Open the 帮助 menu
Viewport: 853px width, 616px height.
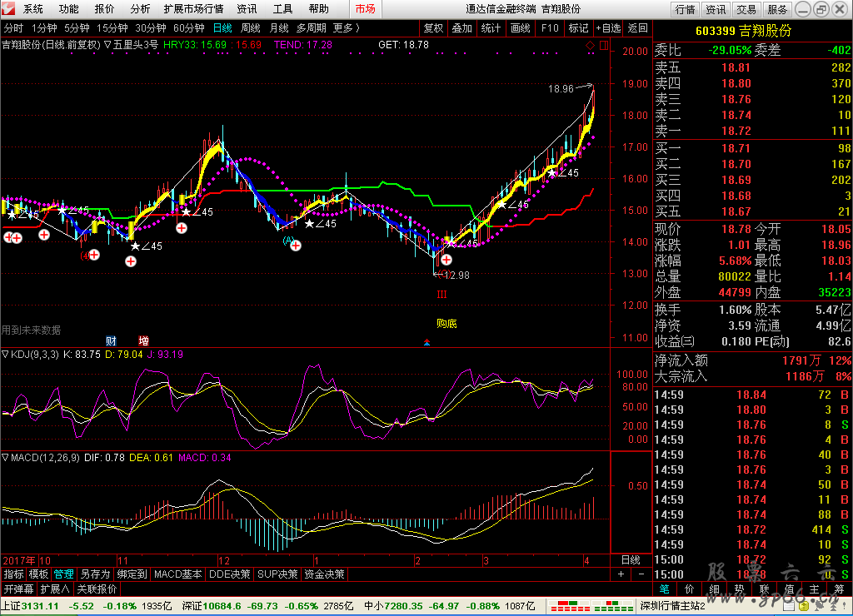click(319, 9)
